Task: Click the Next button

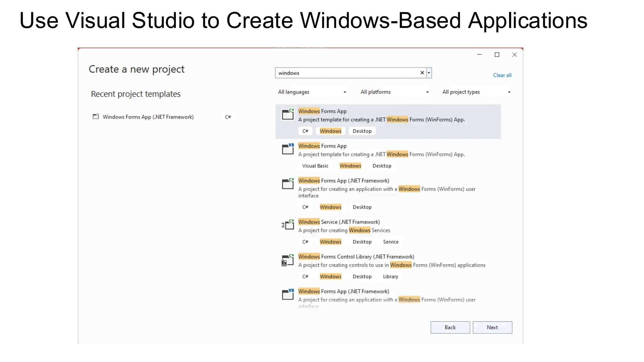Action: [492, 327]
